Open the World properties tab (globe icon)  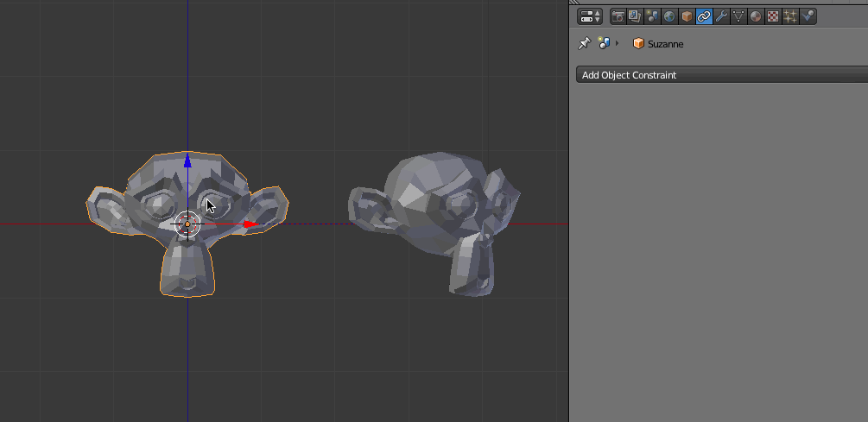click(669, 16)
